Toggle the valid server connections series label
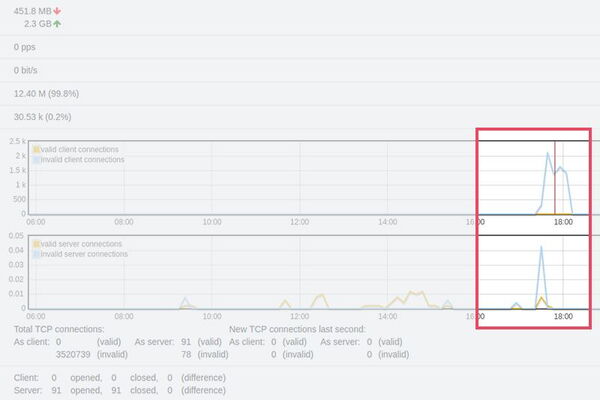The width and height of the screenshot is (600, 400). (x=82, y=244)
